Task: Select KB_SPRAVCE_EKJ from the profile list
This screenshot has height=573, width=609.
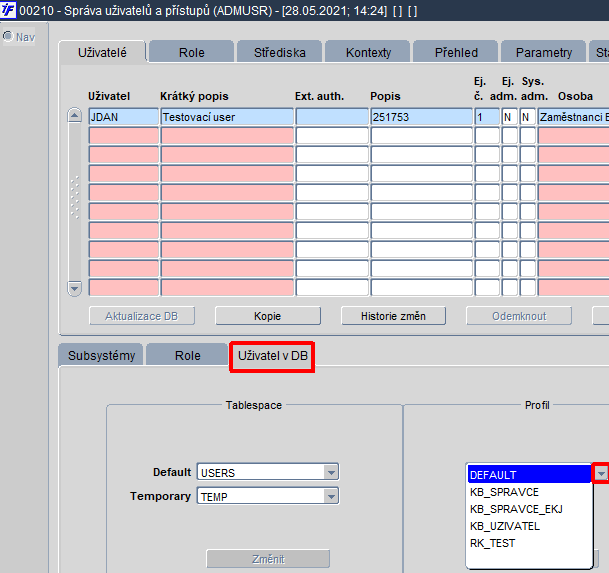Action: [x=516, y=509]
